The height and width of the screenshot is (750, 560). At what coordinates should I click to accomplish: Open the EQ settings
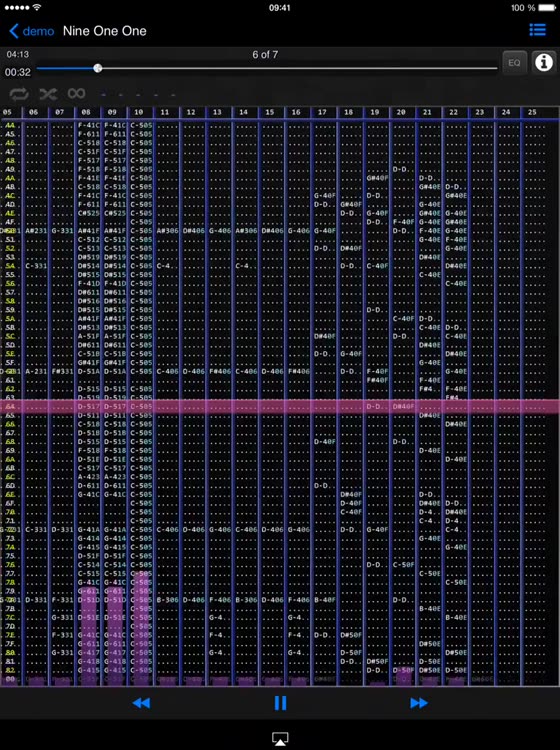[514, 63]
